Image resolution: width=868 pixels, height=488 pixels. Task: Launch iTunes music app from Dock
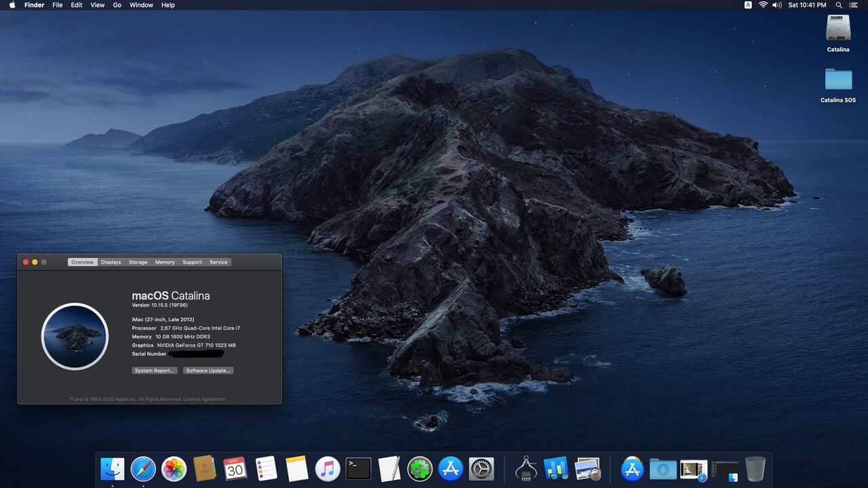click(328, 468)
